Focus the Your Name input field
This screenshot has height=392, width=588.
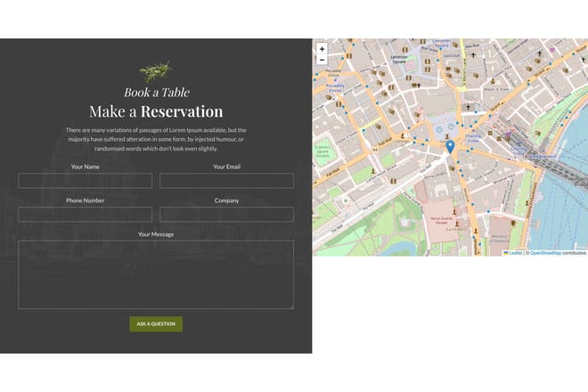pos(86,181)
